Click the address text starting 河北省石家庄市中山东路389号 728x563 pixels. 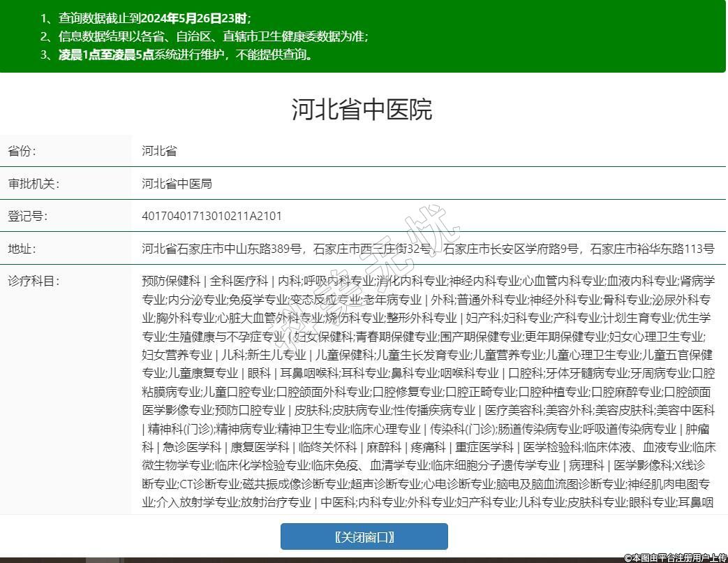pos(427,249)
